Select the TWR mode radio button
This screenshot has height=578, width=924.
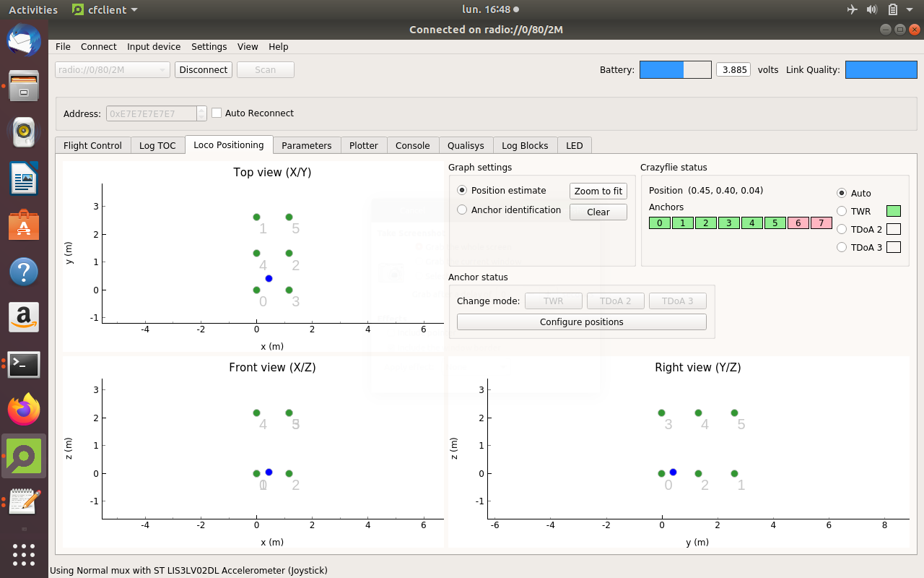[841, 212]
